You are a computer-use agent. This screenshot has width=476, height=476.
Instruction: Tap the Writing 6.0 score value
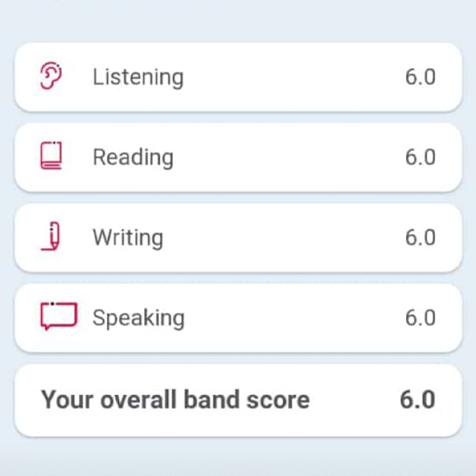click(x=420, y=237)
